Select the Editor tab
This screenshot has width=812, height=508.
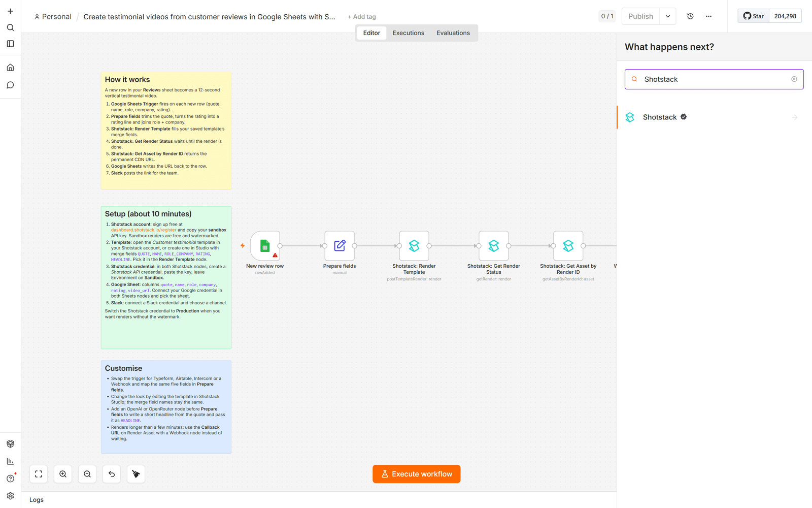[x=371, y=33]
